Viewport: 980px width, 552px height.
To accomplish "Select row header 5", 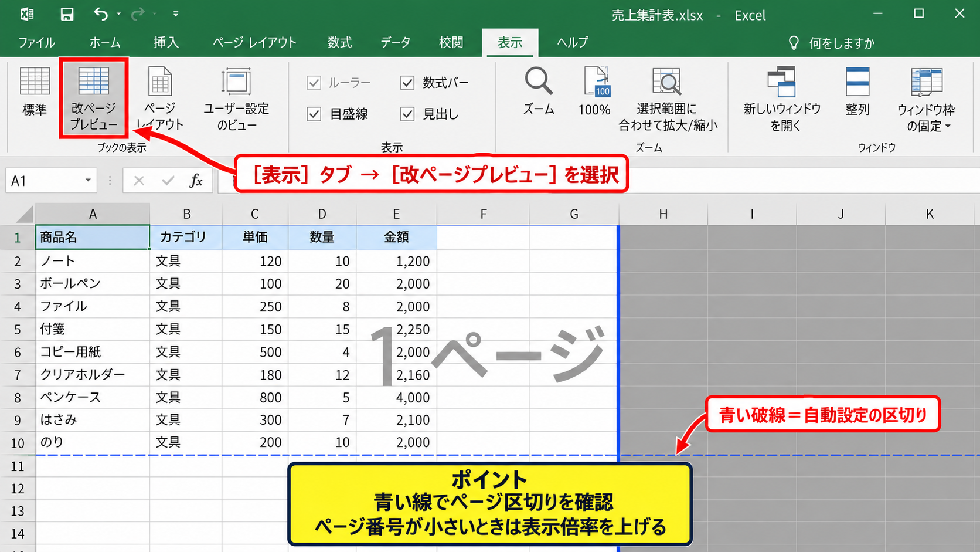I will tap(18, 330).
